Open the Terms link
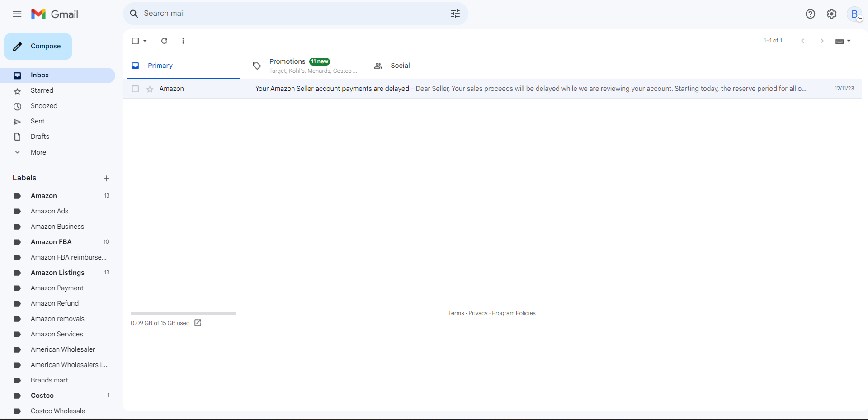Screen dimensions: 868x420 click(456, 313)
